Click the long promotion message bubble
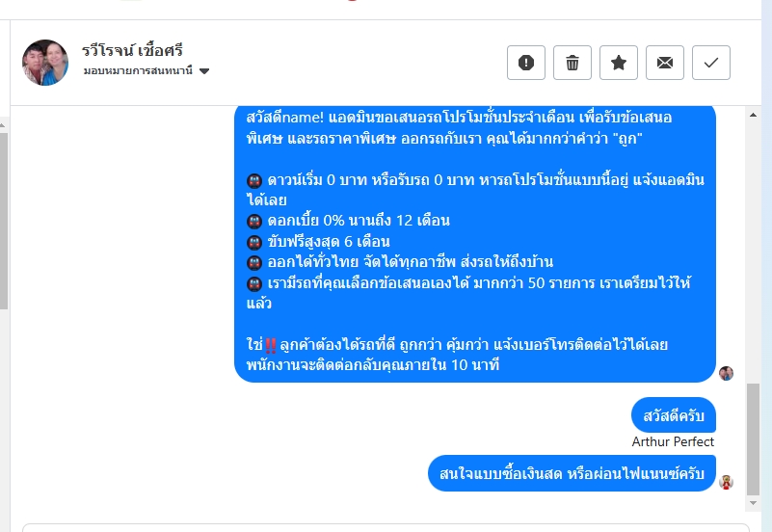Viewport: 772px width, 532px height. pyautogui.click(x=474, y=244)
